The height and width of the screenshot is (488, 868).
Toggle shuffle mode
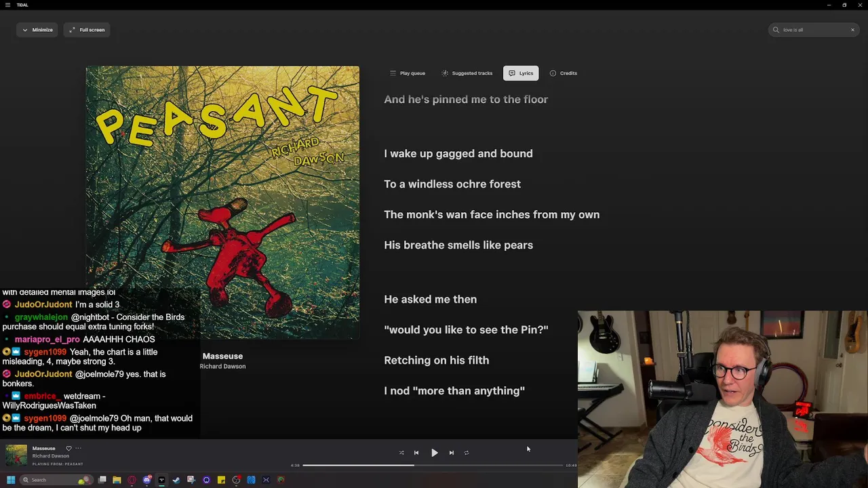[x=401, y=453]
